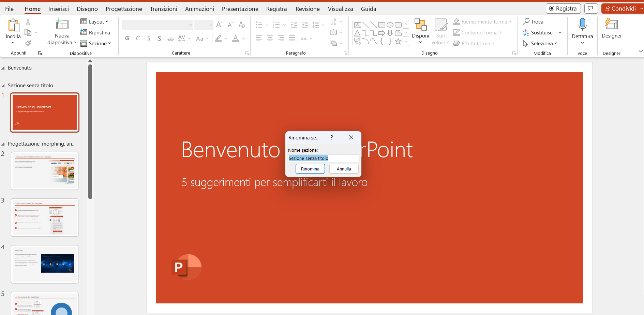Viewport: 644px width, 315px height.
Task: Click the Sostituisci (Replace) icon
Action: click(526, 32)
